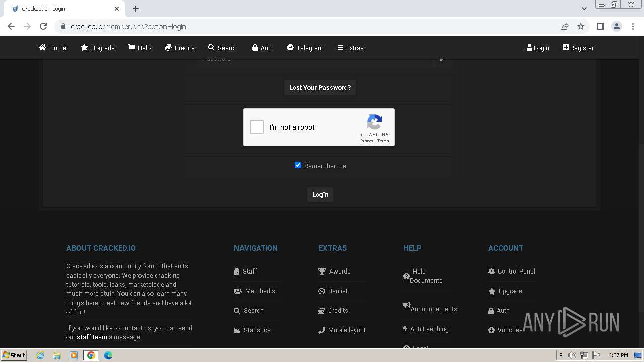Viewport: 644px width, 362px height.
Task: Open the Upgrade nav item
Action: [x=98, y=48]
